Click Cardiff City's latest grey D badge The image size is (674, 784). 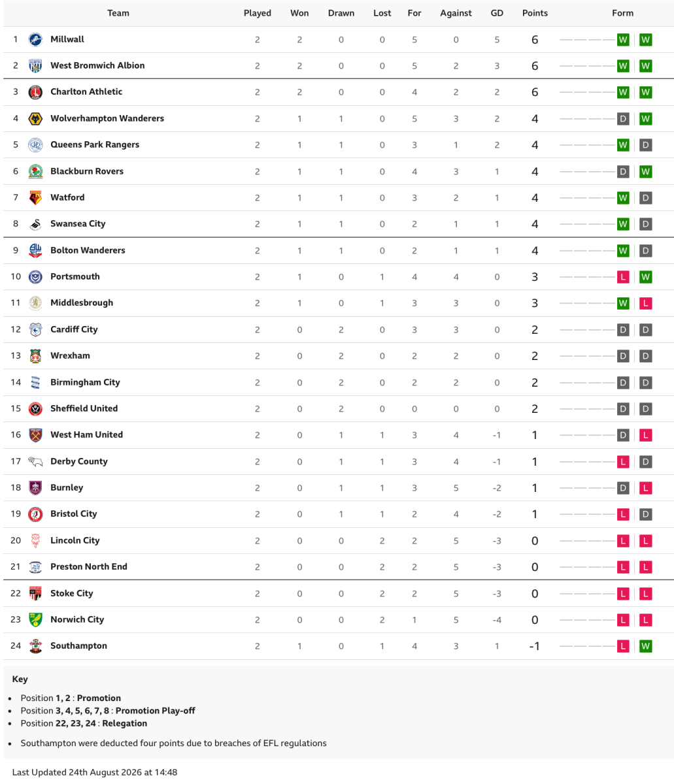pyautogui.click(x=645, y=330)
